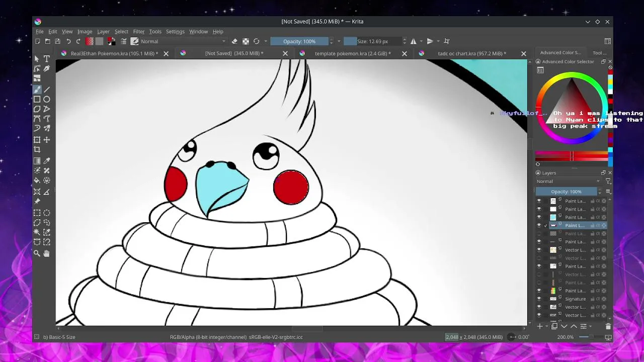This screenshot has height=362, width=644.
Task: Open the brush preset chooser icon
Action: point(135,41)
